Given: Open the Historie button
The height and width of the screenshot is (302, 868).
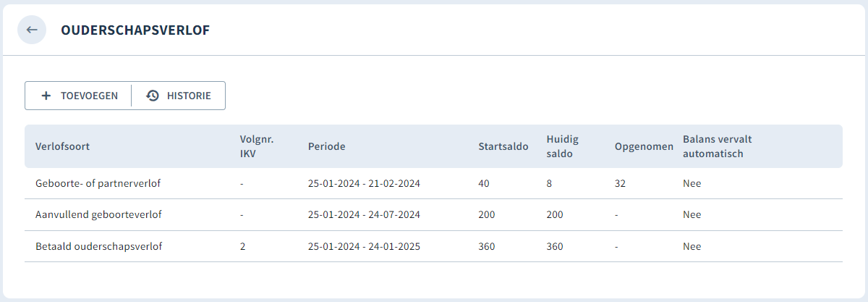Looking at the screenshot, I should click(179, 96).
